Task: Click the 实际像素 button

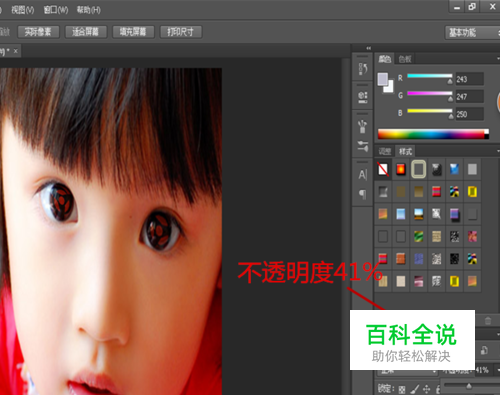Action: pyautogui.click(x=38, y=32)
